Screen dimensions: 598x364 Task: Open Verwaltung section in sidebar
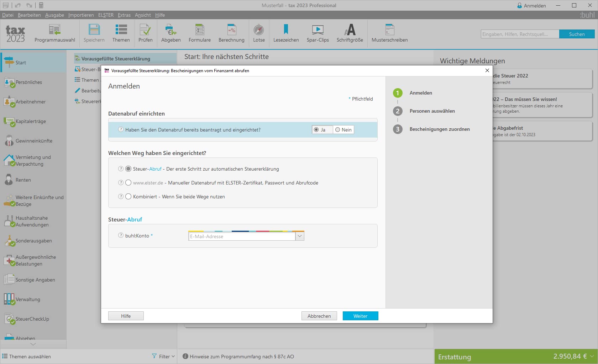(x=33, y=299)
